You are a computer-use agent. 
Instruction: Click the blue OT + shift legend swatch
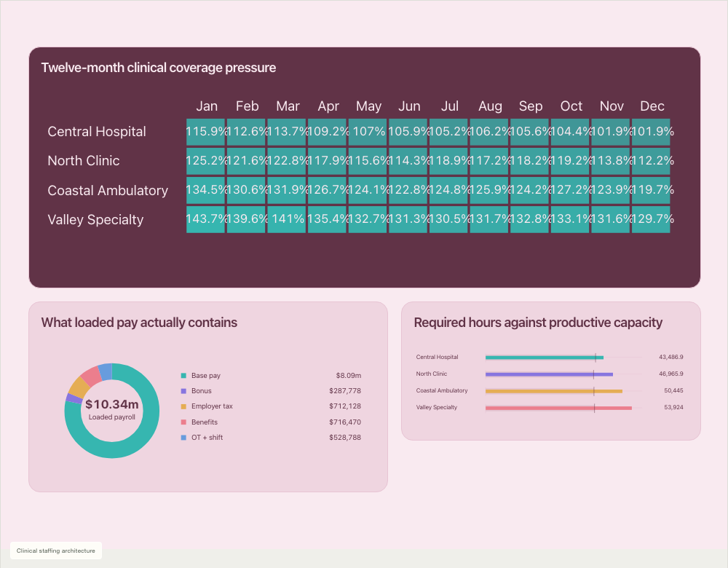click(x=183, y=438)
